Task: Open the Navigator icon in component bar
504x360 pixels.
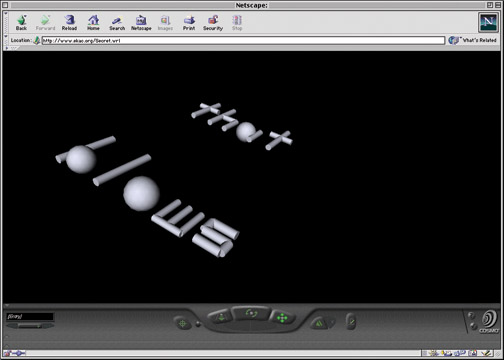Action: 434,353
